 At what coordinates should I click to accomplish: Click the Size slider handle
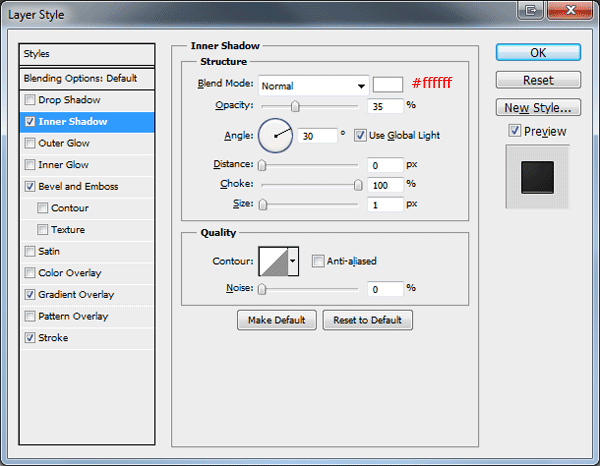click(x=263, y=205)
